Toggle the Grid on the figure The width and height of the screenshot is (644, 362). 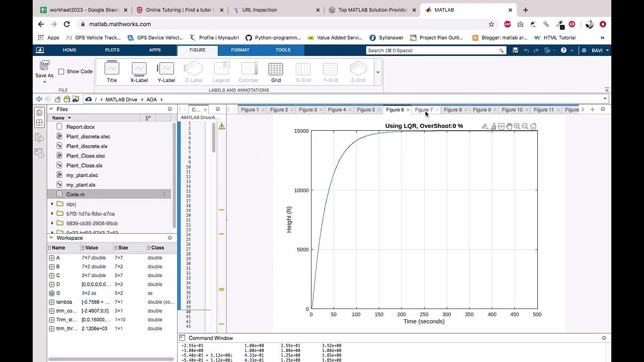276,72
